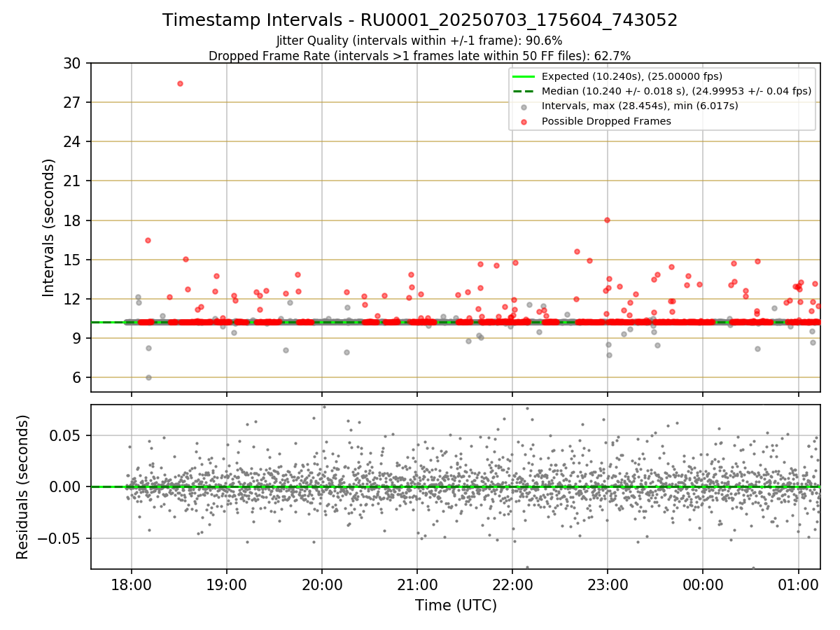The image size is (840, 630).
Task: Click the 'Time (UTC)' x-axis label
Action: click(456, 605)
